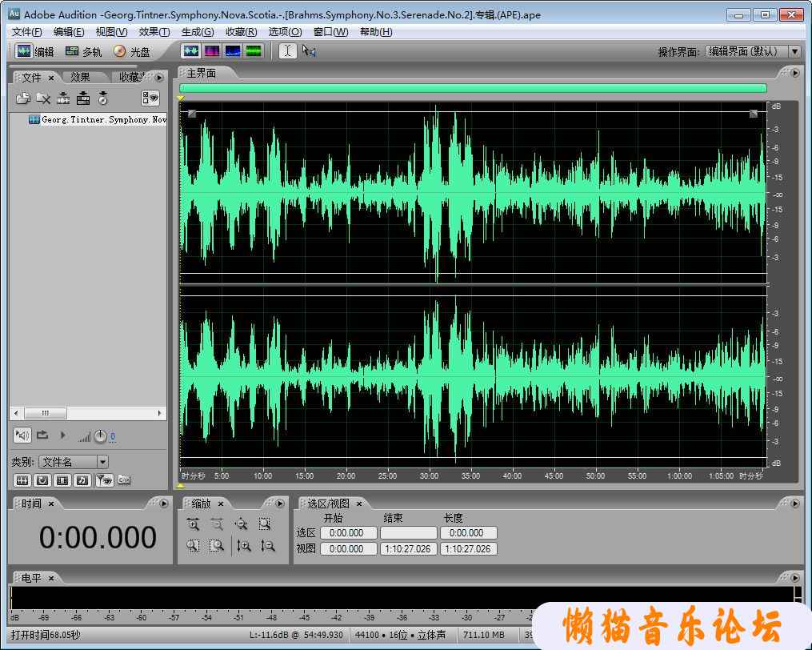This screenshot has height=650, width=812.
Task: Close the 缩放 panel tab
Action: (x=220, y=504)
